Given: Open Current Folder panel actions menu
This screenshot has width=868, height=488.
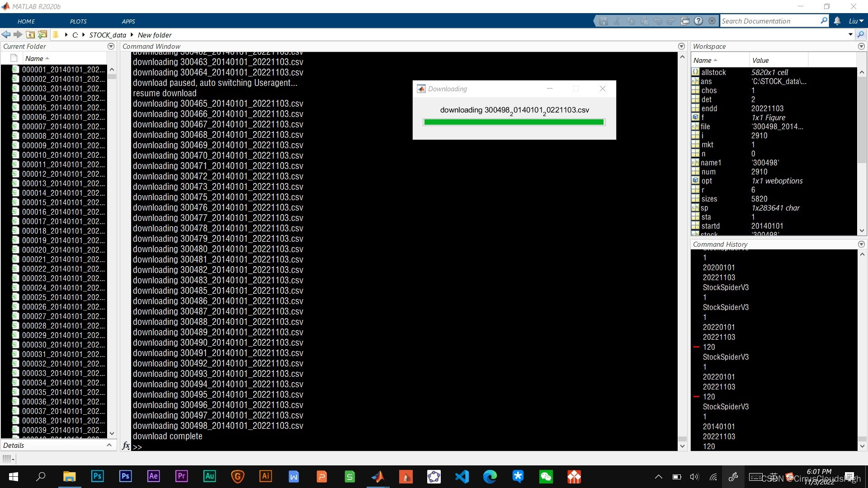Looking at the screenshot, I should click(111, 47).
